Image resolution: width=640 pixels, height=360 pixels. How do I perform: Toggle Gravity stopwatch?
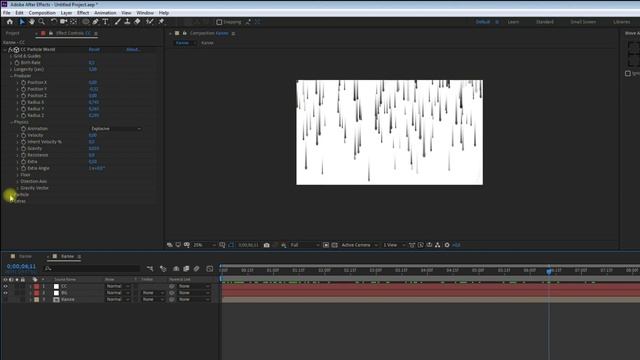coord(23,149)
